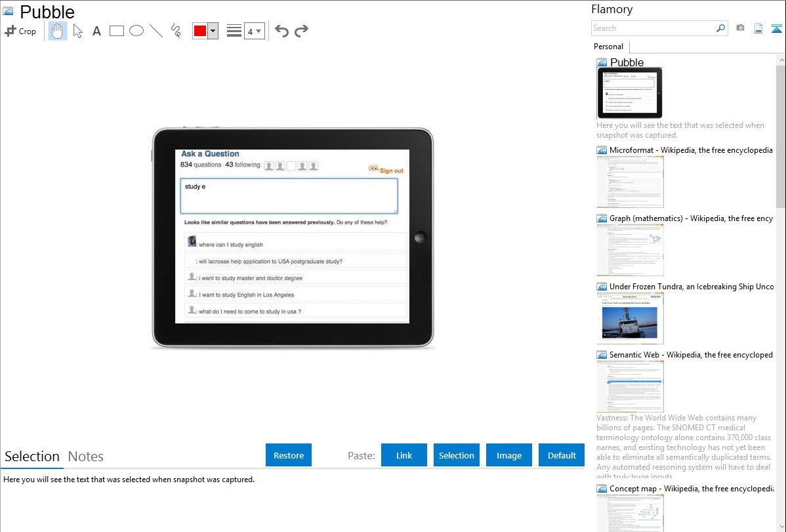Viewport: 786px width, 532px height.
Task: Click the Vastness description text
Action: [684, 447]
